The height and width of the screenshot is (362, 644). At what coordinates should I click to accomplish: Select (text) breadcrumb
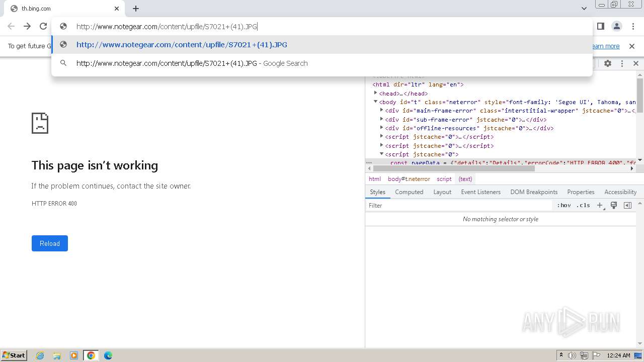pos(465,179)
